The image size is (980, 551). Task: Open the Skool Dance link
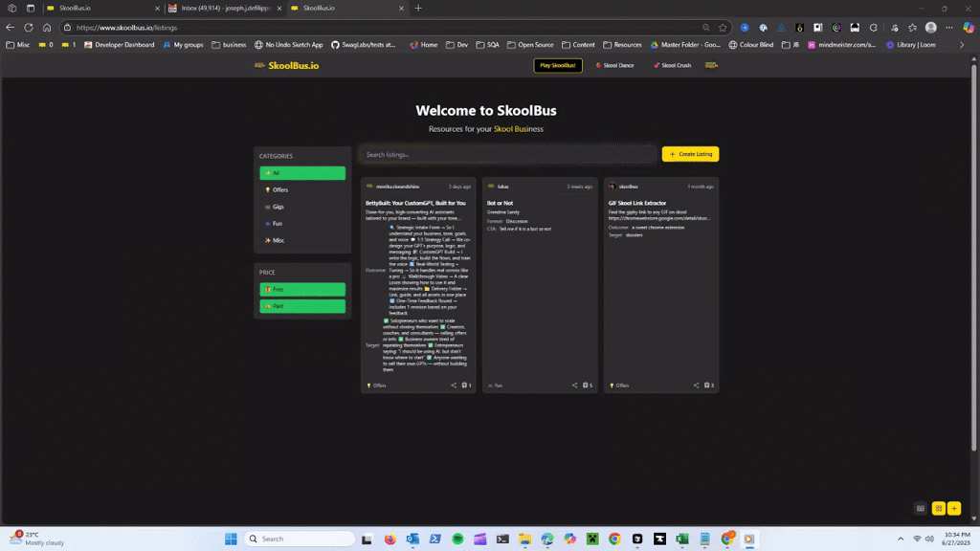[x=614, y=66]
